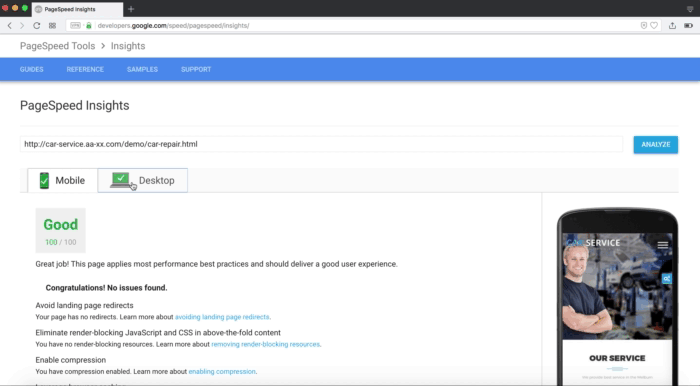Click the car service phone preview image
The height and width of the screenshot is (386, 700).
(x=617, y=286)
